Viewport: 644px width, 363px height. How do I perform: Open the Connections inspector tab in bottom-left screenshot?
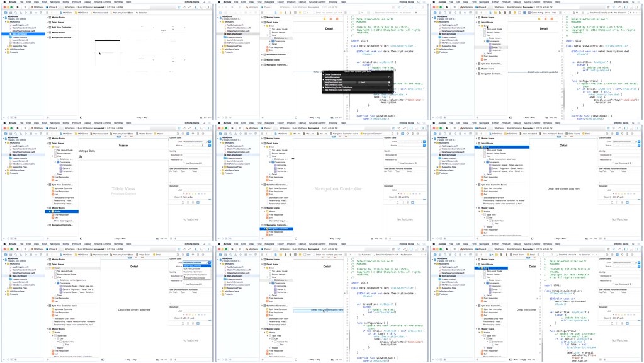point(203,255)
